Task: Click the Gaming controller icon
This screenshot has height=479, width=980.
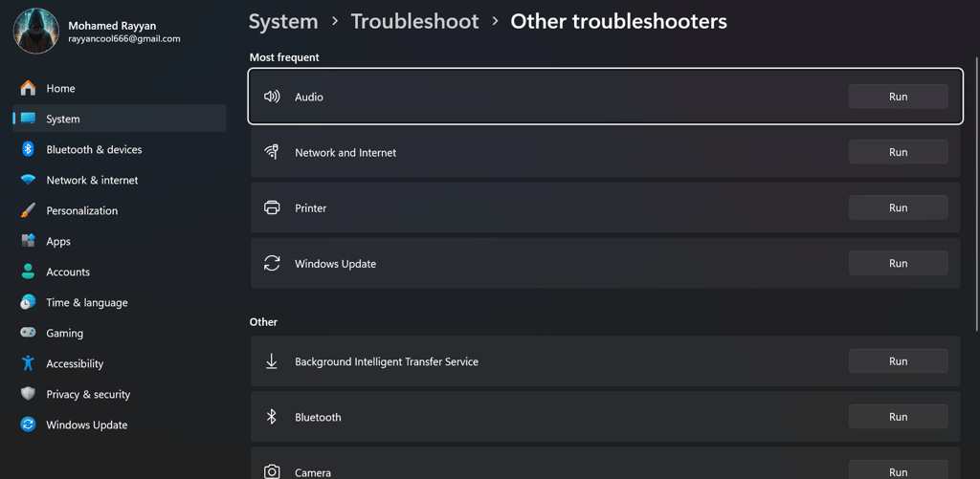Action: click(28, 333)
